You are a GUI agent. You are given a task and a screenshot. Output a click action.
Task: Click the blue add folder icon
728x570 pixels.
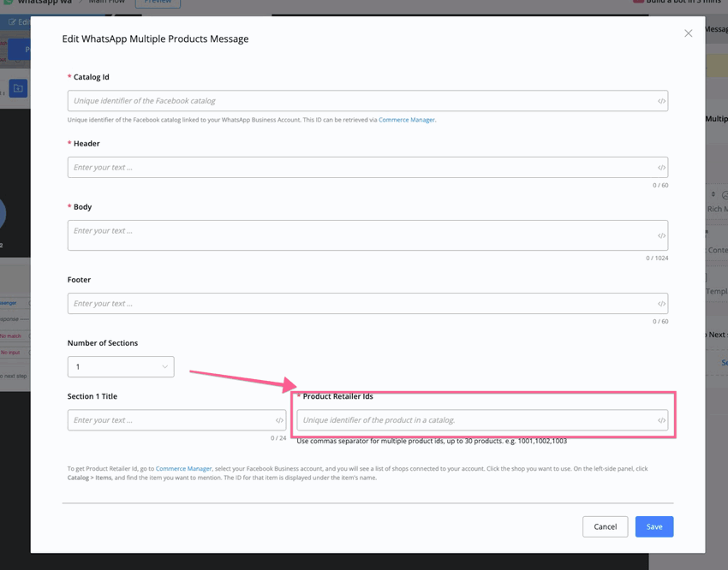[18, 88]
